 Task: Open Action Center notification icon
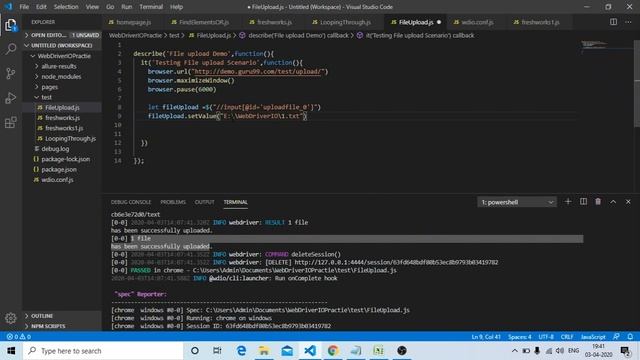[625, 351]
